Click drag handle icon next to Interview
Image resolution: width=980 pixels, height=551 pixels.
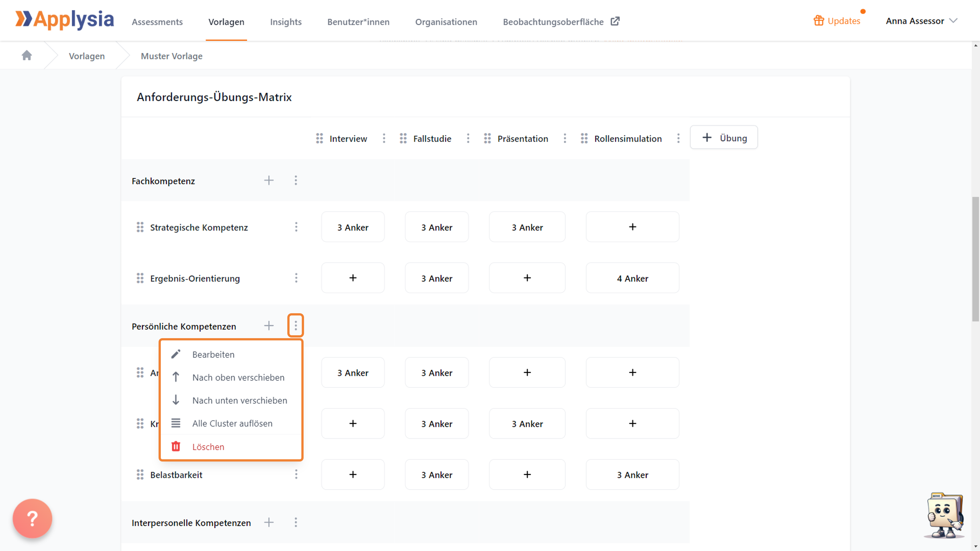[320, 138]
